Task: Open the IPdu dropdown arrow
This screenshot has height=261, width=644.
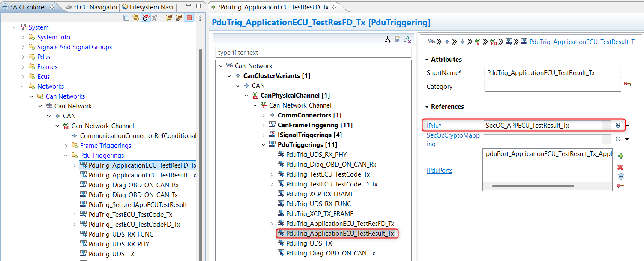Action: (627, 126)
